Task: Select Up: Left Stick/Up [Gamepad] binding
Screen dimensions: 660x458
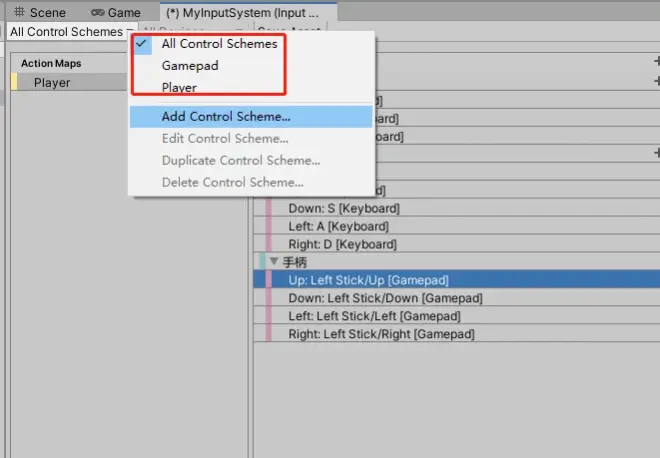Action: [x=456, y=280]
